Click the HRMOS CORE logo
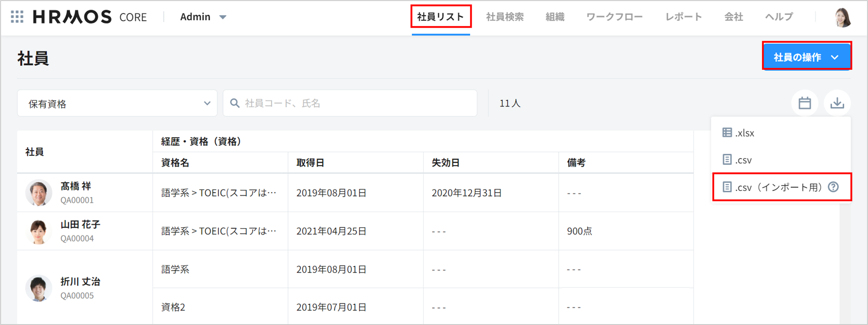 tap(90, 17)
